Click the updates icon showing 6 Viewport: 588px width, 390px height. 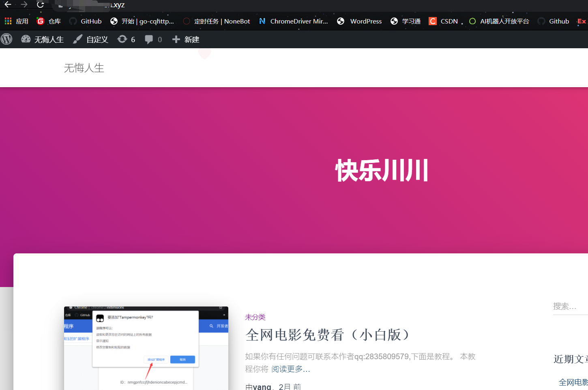tap(126, 39)
